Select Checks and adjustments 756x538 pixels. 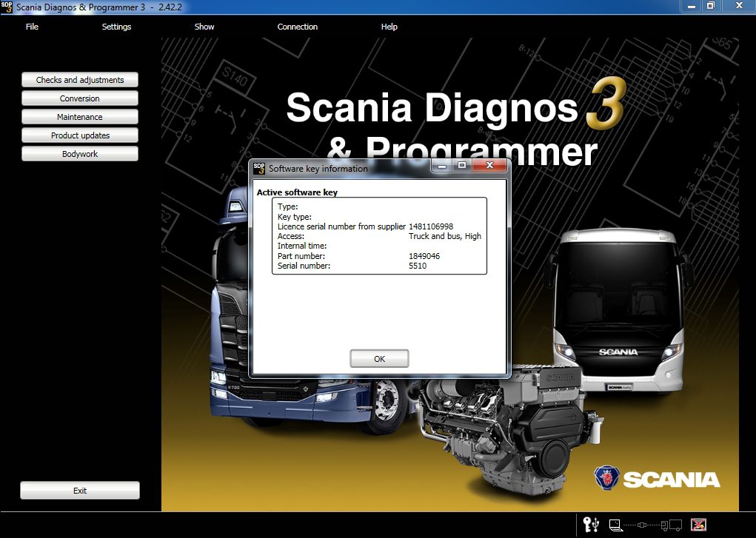tap(79, 79)
